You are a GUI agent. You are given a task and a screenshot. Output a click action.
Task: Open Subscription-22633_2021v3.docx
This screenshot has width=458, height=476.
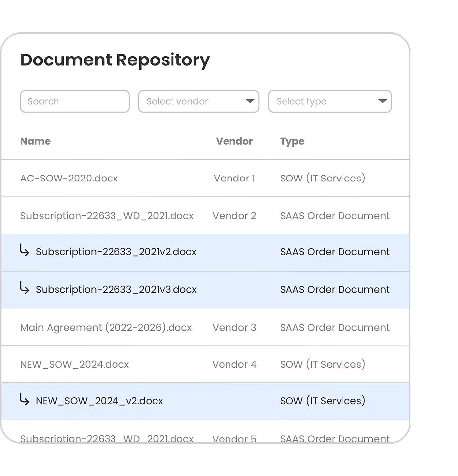point(116,289)
